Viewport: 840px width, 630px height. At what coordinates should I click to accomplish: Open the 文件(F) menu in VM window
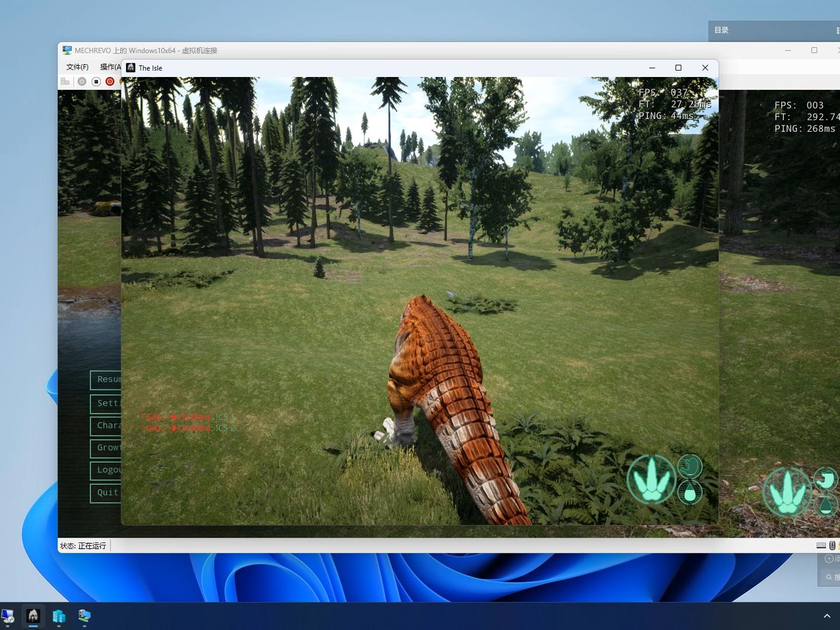(77, 67)
